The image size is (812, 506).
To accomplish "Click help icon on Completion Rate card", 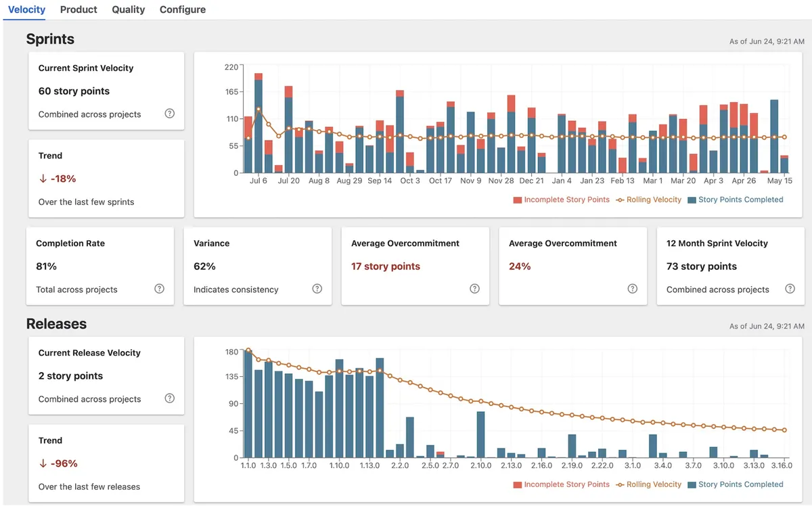I will point(160,289).
